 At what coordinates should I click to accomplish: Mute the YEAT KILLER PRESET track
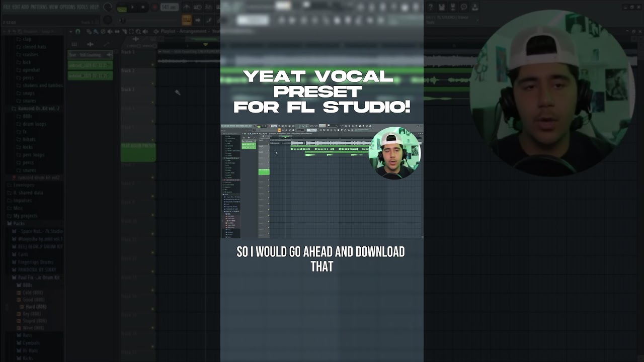pos(152,158)
